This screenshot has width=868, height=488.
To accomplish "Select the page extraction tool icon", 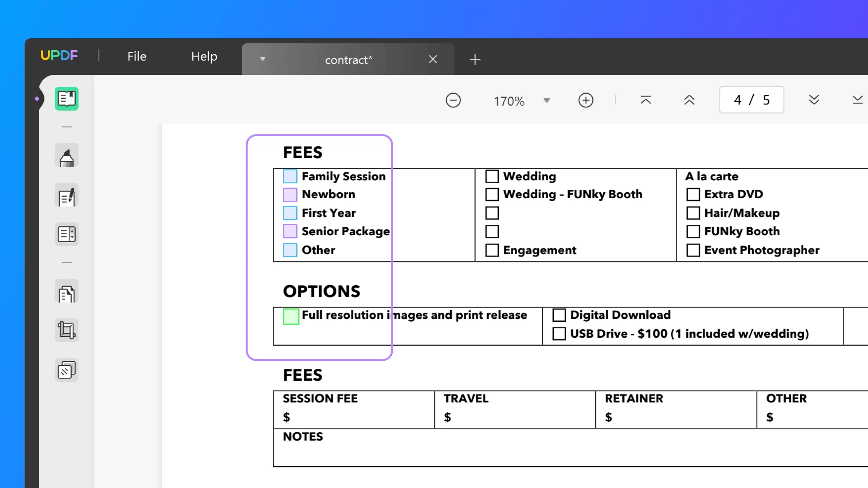I will pos(66,294).
